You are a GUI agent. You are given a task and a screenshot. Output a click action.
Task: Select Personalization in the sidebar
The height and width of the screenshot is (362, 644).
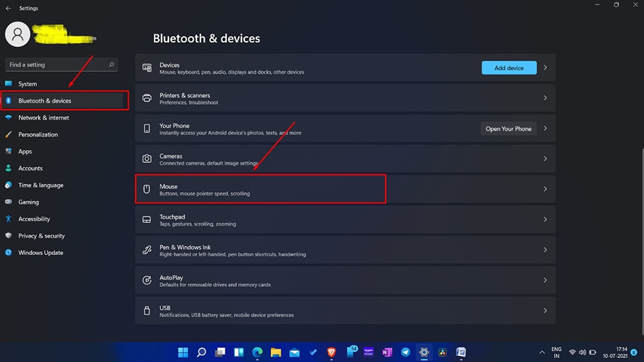click(38, 134)
